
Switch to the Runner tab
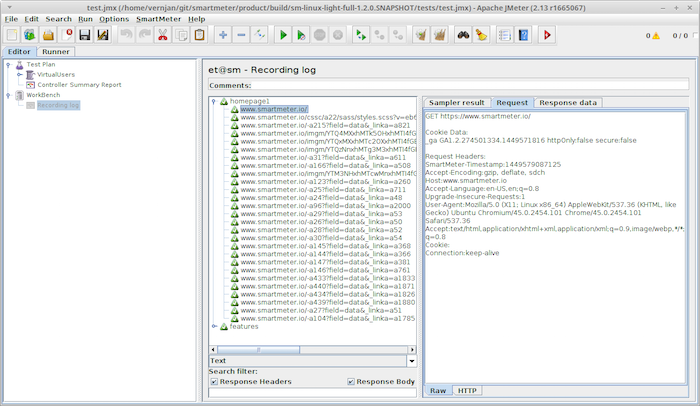[x=56, y=52]
